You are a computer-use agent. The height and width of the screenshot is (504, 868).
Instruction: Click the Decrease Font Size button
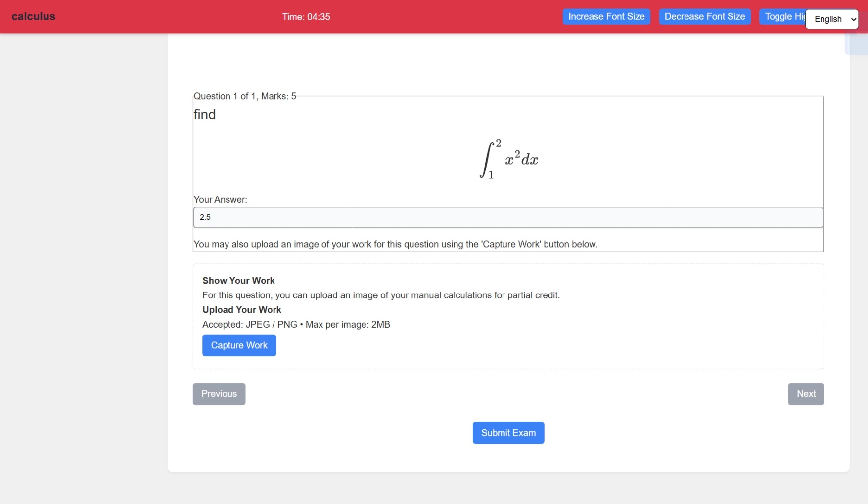tap(704, 16)
